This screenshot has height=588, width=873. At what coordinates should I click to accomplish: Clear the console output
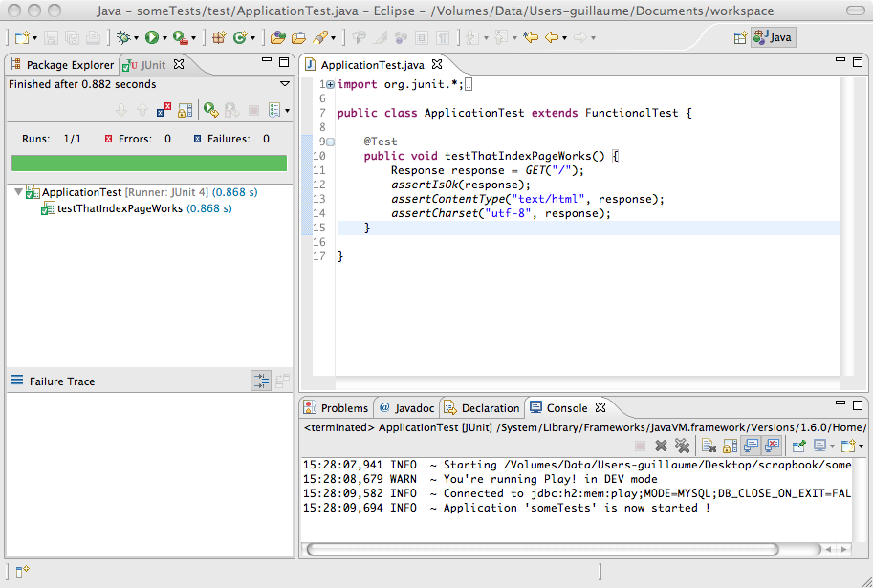point(708,446)
